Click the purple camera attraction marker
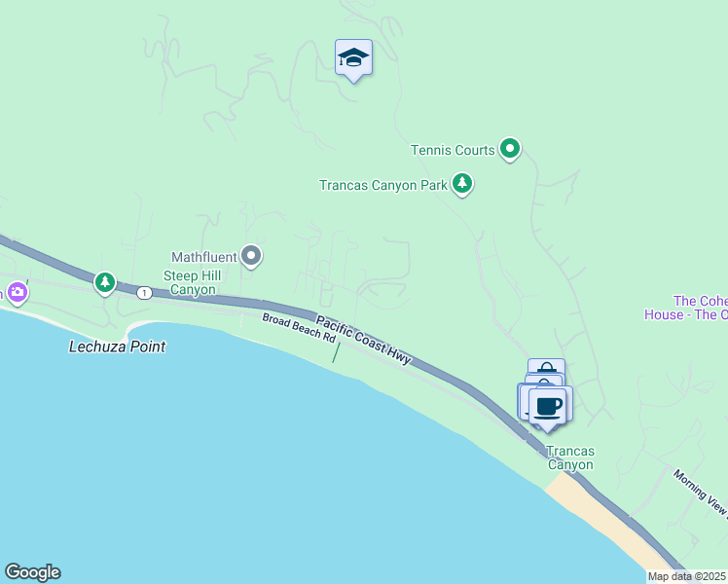The height and width of the screenshot is (584, 728). pos(18,293)
